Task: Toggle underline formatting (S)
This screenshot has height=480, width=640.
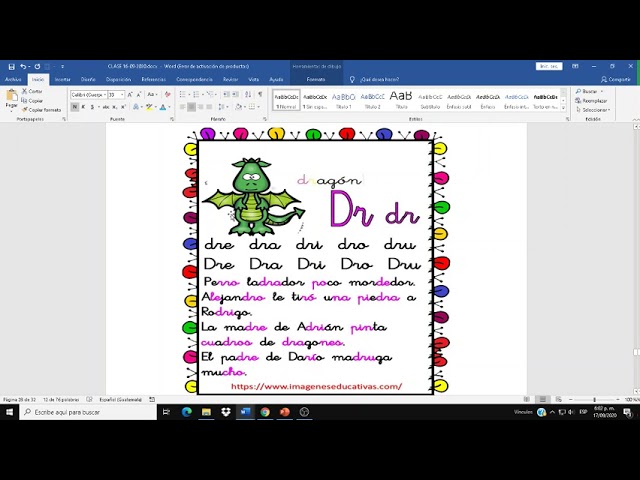Action: pos(92,107)
